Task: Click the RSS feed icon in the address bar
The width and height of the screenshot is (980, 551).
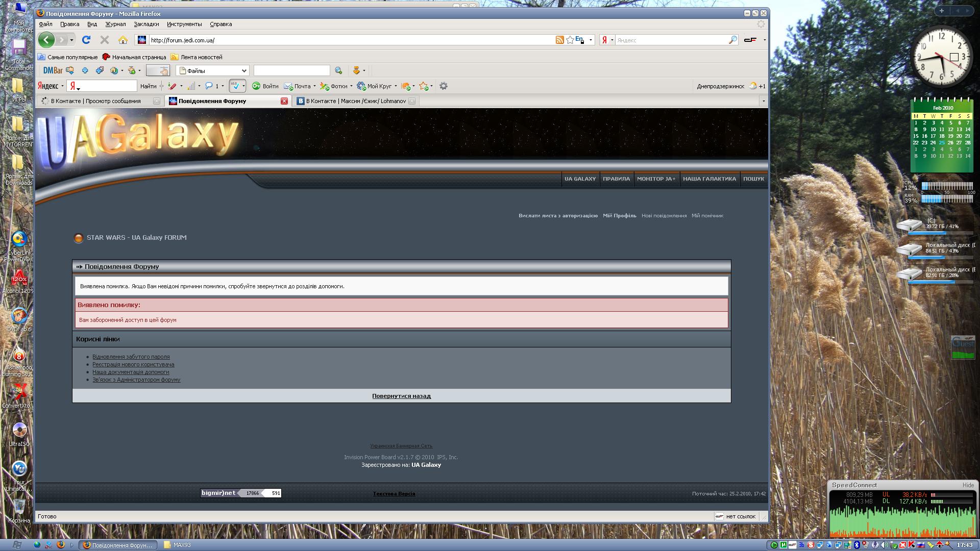Action: [559, 40]
